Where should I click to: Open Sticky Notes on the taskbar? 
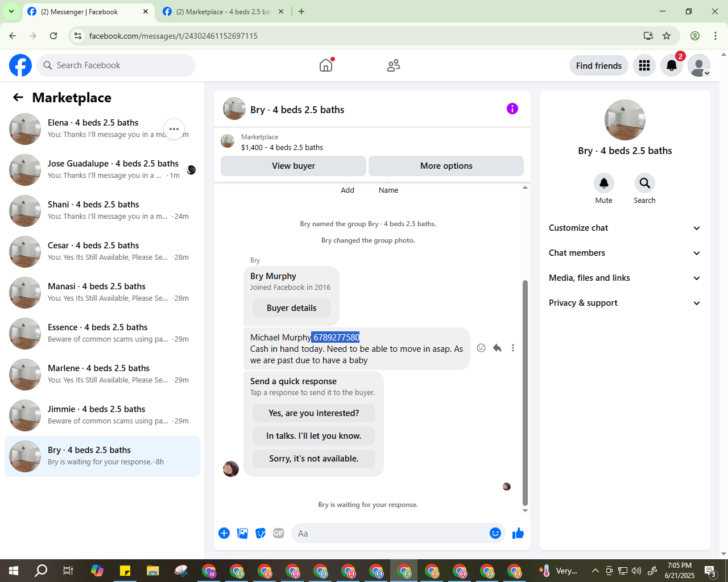[125, 571]
